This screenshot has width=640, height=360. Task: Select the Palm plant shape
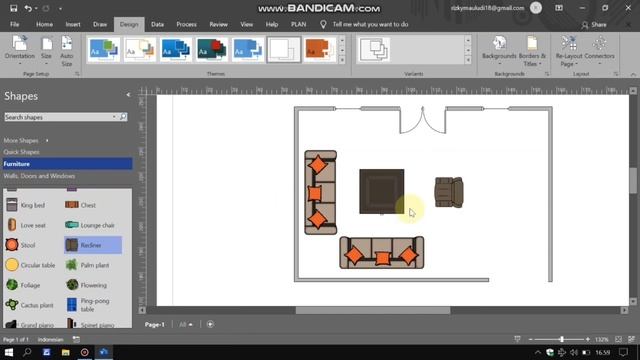coord(87,265)
